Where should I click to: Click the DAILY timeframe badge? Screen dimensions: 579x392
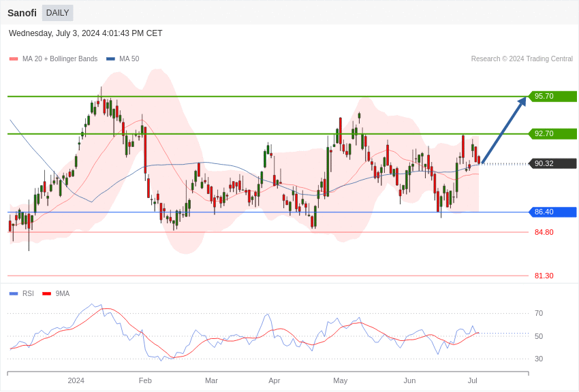tap(57, 13)
